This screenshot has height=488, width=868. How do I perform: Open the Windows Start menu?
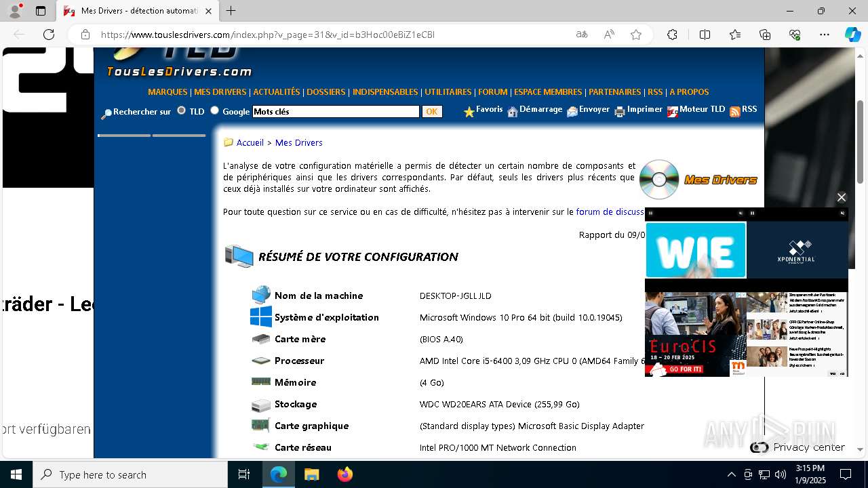coord(16,474)
